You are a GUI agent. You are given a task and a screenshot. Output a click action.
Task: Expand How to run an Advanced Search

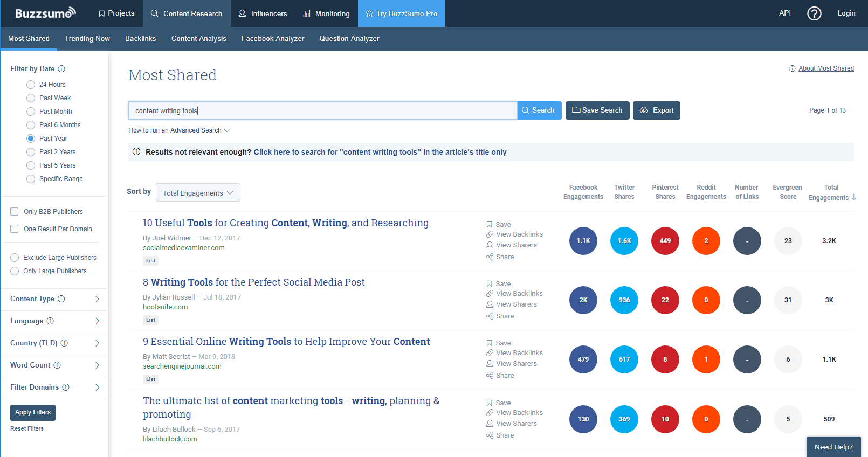pos(179,130)
